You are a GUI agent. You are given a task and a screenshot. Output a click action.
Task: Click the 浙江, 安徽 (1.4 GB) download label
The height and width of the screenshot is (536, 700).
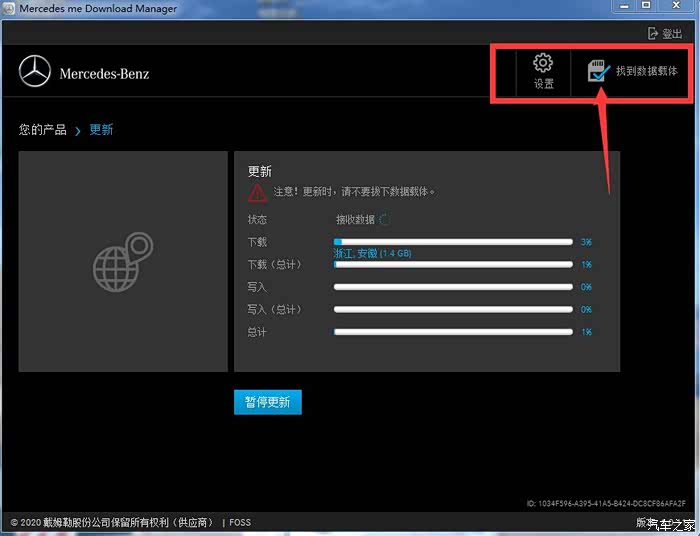pyautogui.click(x=372, y=254)
